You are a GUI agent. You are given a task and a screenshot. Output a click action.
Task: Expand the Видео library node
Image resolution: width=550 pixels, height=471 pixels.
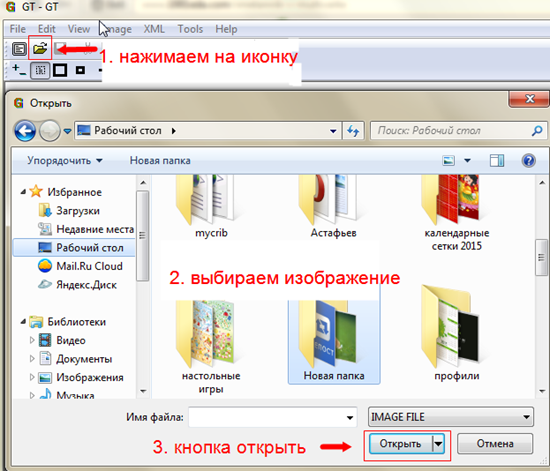32,340
